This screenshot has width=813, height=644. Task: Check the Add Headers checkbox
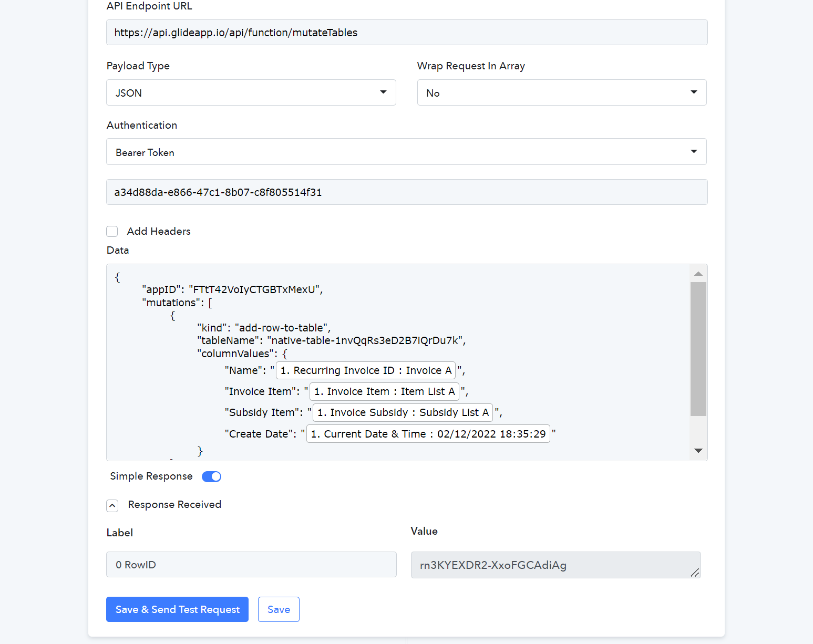(112, 232)
